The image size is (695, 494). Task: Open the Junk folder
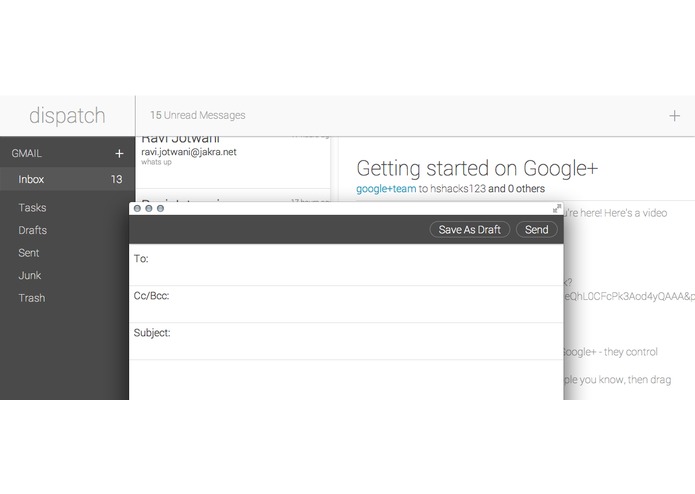coord(30,276)
